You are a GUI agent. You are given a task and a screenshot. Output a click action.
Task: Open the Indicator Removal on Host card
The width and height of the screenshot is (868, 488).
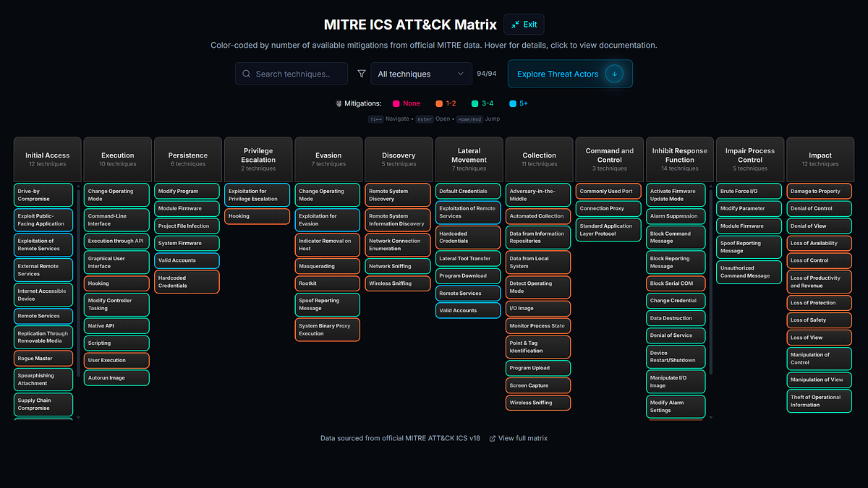(328, 245)
